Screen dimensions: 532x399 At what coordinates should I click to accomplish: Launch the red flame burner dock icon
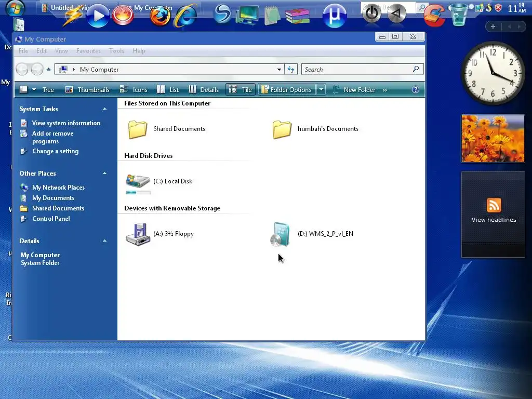123,15
